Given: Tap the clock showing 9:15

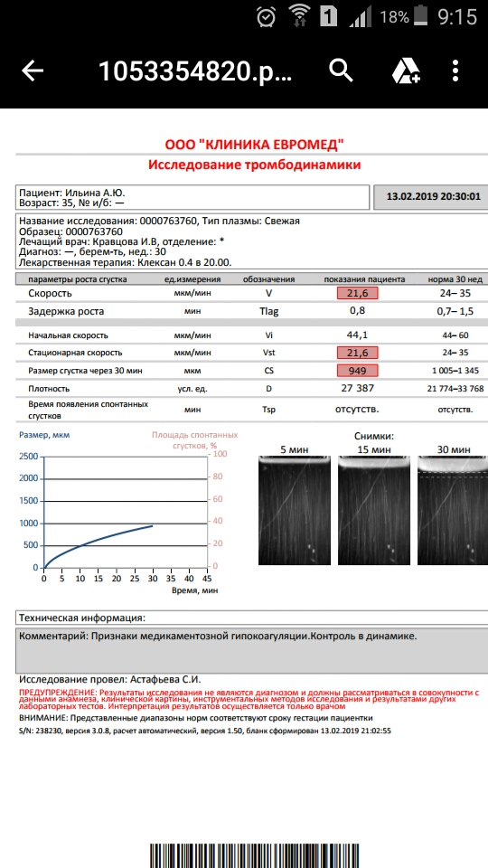Looking at the screenshot, I should pyautogui.click(x=457, y=17).
